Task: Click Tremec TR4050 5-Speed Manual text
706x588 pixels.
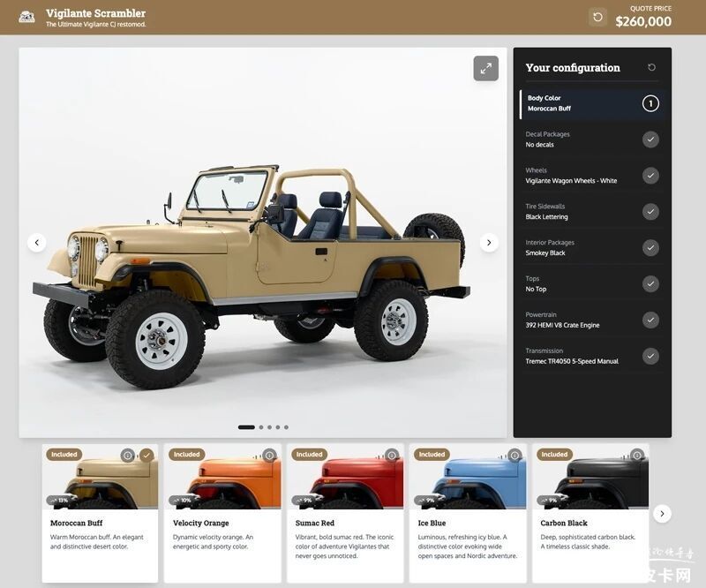Action: pyautogui.click(x=572, y=361)
